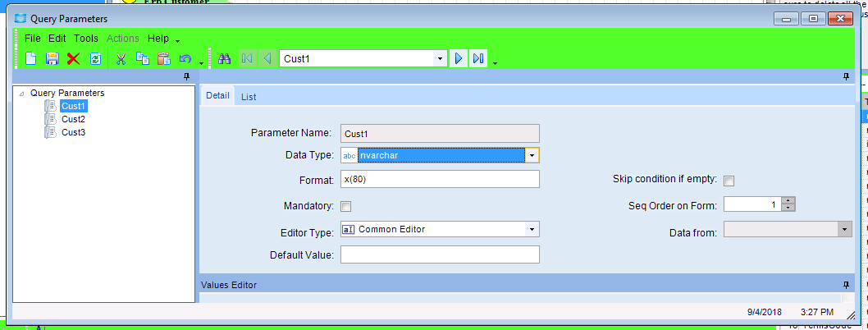Open toolbar options arrow after last record
The height and width of the screenshot is (330, 868).
(x=495, y=63)
